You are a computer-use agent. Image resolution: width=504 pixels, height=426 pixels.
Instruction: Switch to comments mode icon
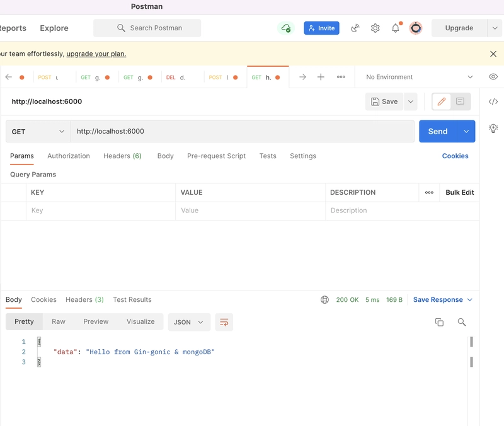pyautogui.click(x=461, y=101)
